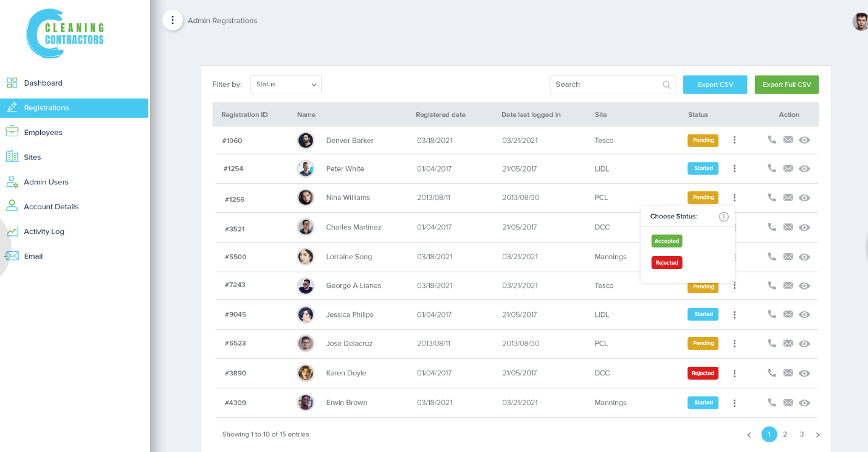View Peter White's registration eye icon
This screenshot has height=452, width=868.
tap(805, 169)
